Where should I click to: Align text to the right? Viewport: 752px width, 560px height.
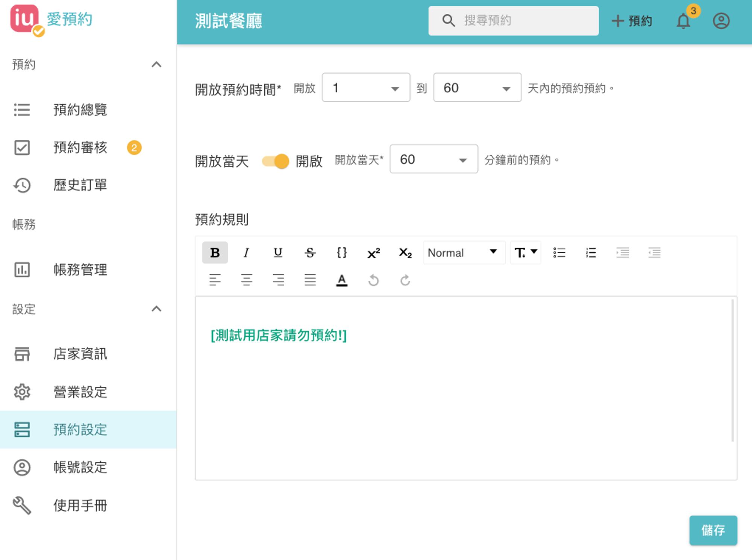[278, 280]
